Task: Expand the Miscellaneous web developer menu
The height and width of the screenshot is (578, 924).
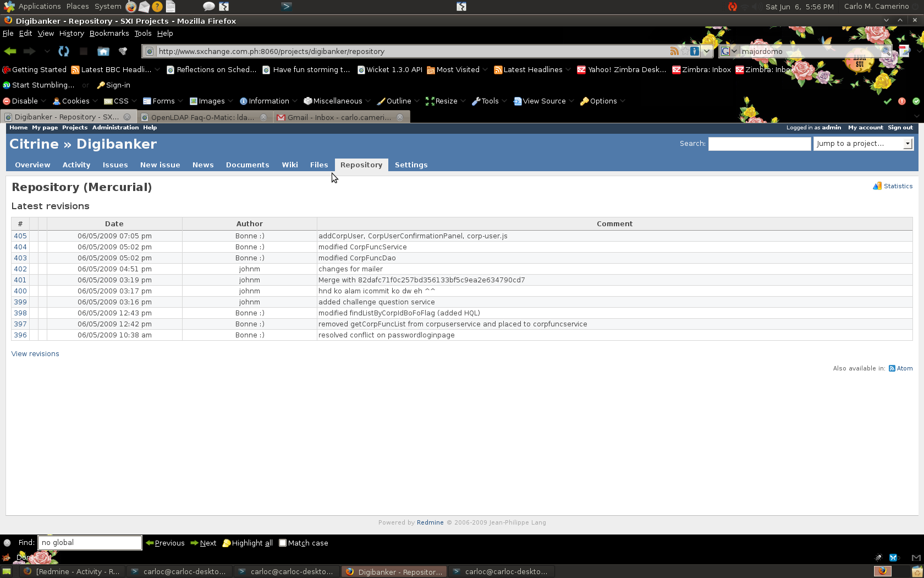Action: coord(337,101)
